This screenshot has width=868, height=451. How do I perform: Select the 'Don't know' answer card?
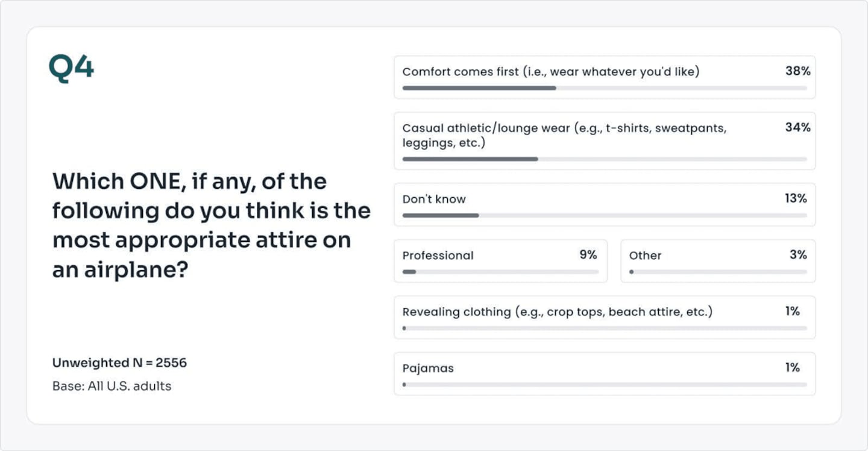(x=605, y=204)
